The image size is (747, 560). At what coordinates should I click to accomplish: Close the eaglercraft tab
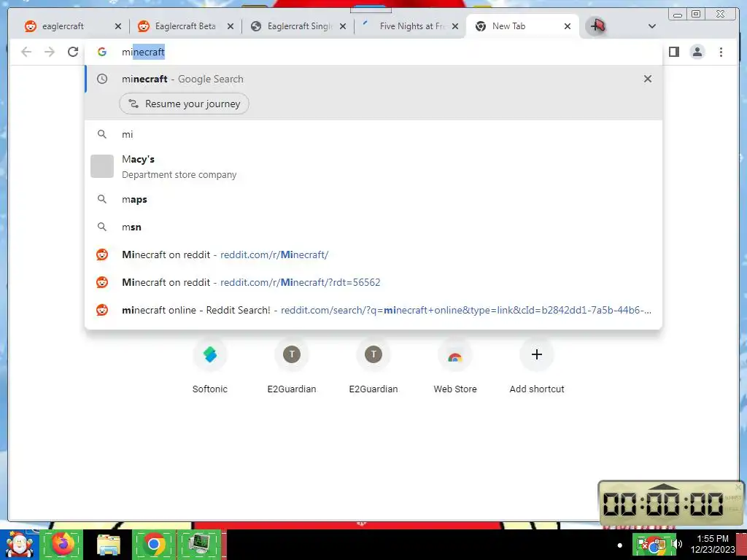(118, 26)
